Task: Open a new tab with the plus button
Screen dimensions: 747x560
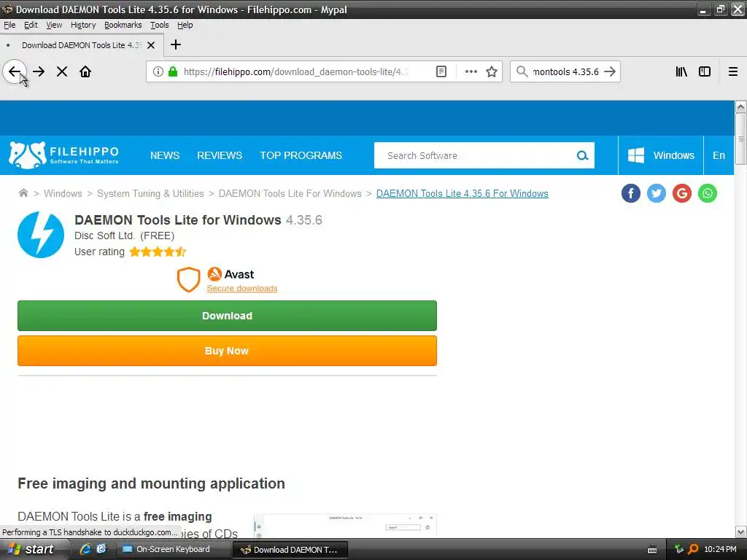Action: point(175,44)
